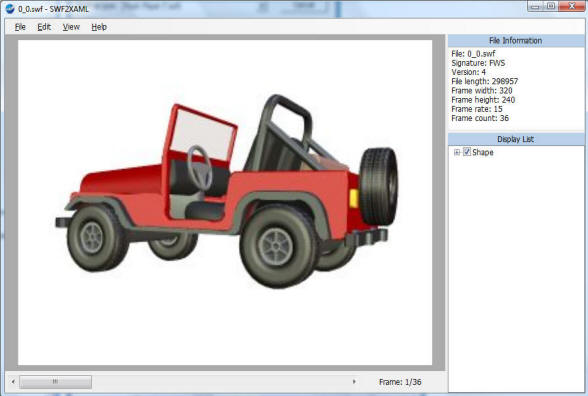Image resolution: width=588 pixels, height=396 pixels.
Task: Click the File Information panel header
Action: pos(516,40)
